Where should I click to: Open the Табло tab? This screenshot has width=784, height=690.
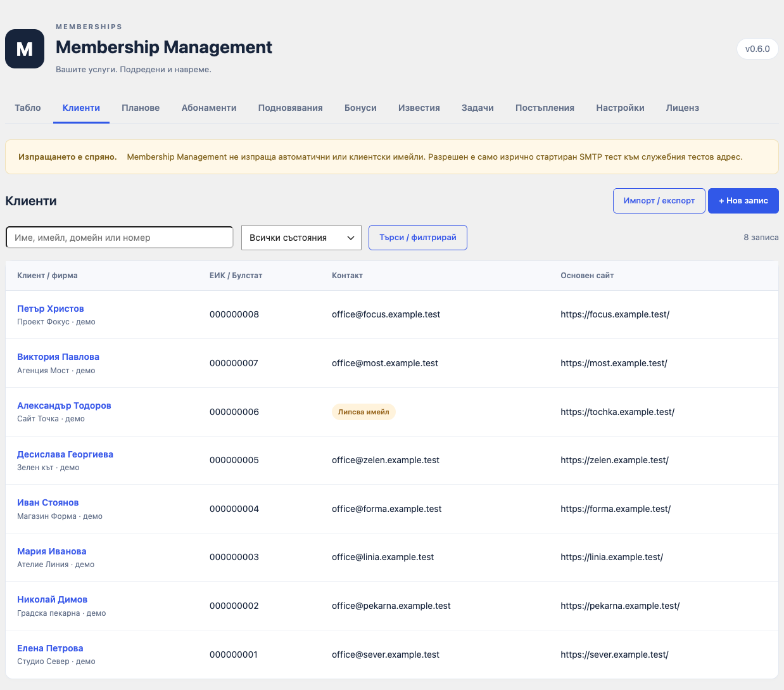[x=28, y=108]
